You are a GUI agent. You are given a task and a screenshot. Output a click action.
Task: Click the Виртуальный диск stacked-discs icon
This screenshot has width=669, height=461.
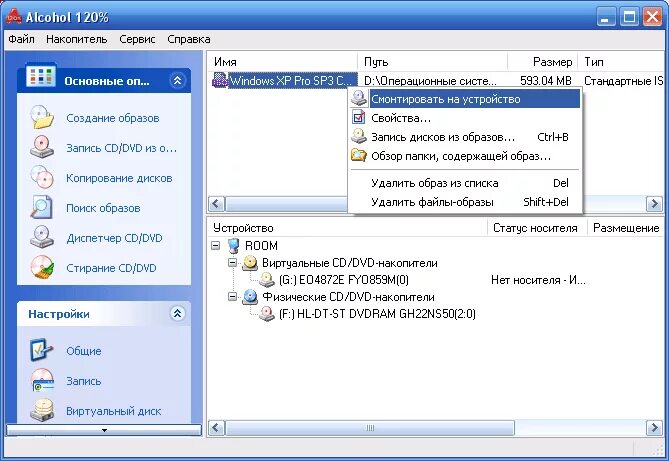42,410
